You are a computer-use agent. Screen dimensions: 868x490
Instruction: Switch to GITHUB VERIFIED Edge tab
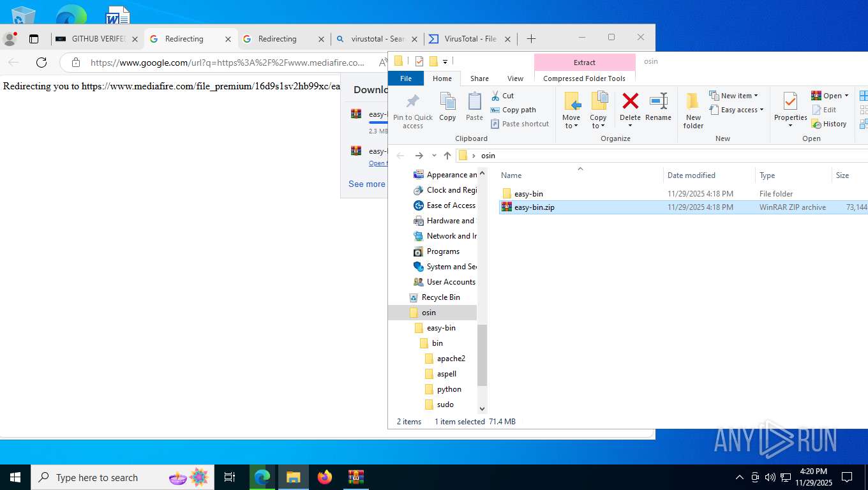(x=96, y=39)
